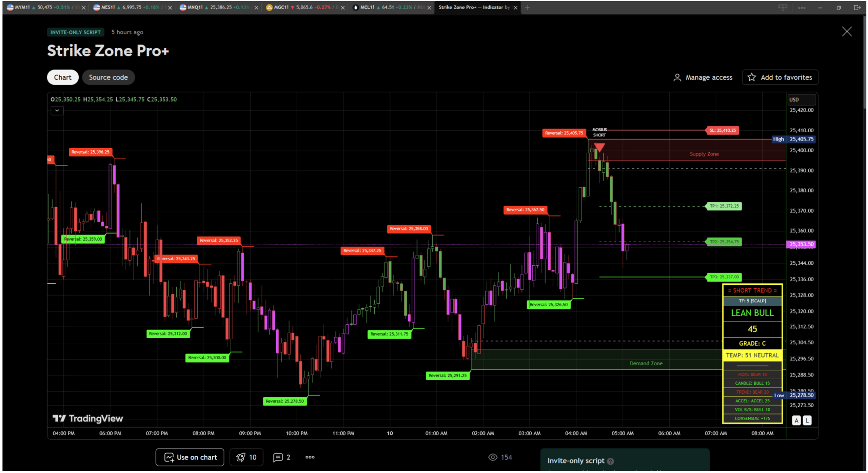Open the comments showing 2
868x473 pixels.
[x=282, y=457]
